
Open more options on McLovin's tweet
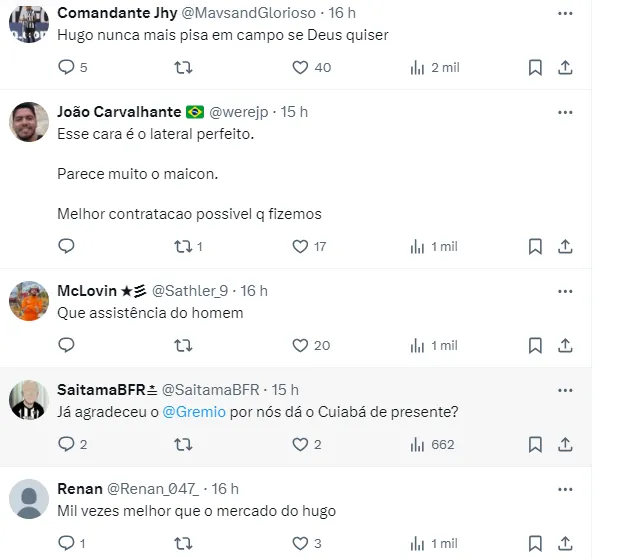click(565, 291)
